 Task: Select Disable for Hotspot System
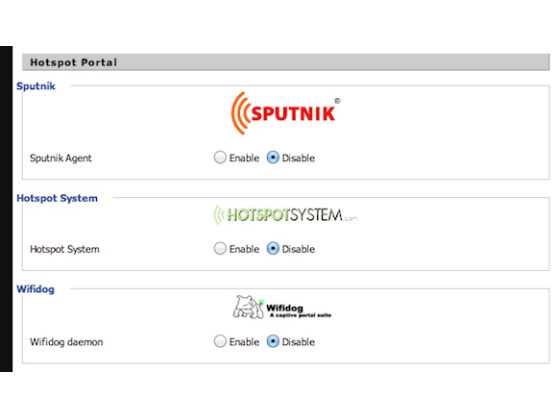(273, 249)
